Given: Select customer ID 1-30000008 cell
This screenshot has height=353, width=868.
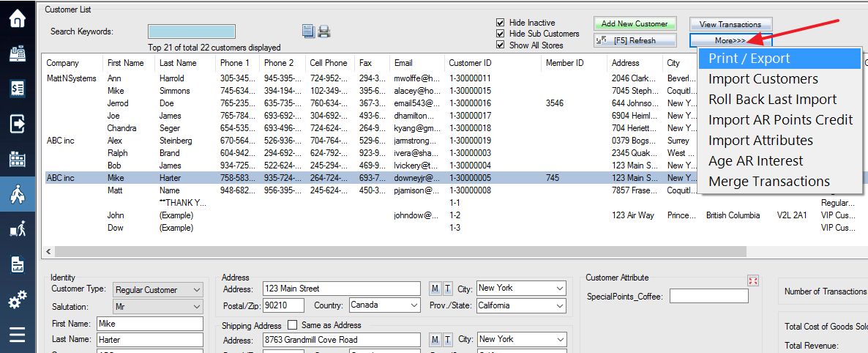Looking at the screenshot, I should pyautogui.click(x=470, y=190).
